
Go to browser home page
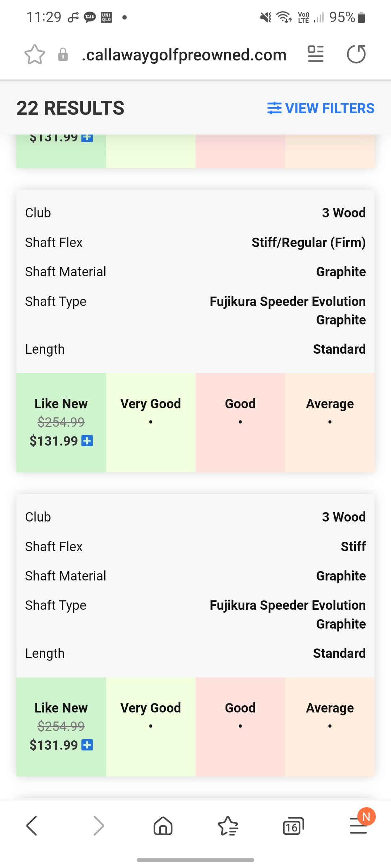(163, 826)
